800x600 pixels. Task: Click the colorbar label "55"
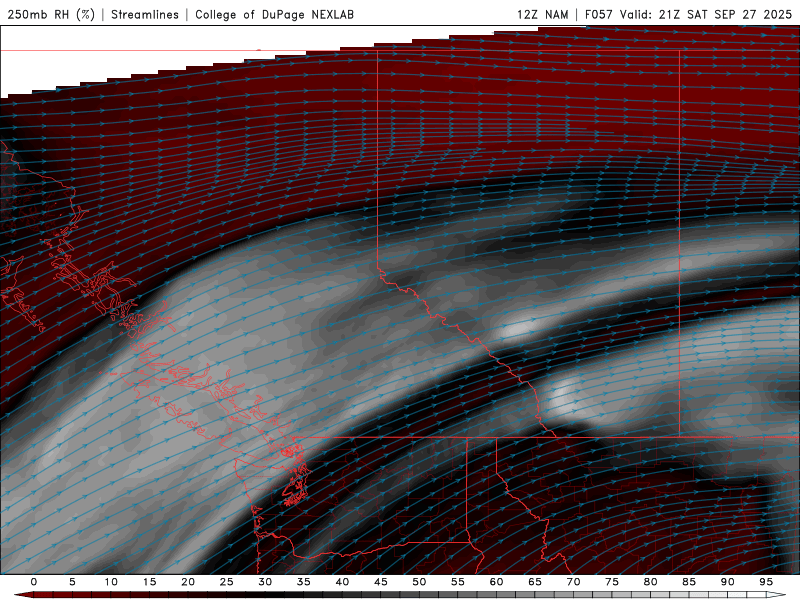click(458, 582)
